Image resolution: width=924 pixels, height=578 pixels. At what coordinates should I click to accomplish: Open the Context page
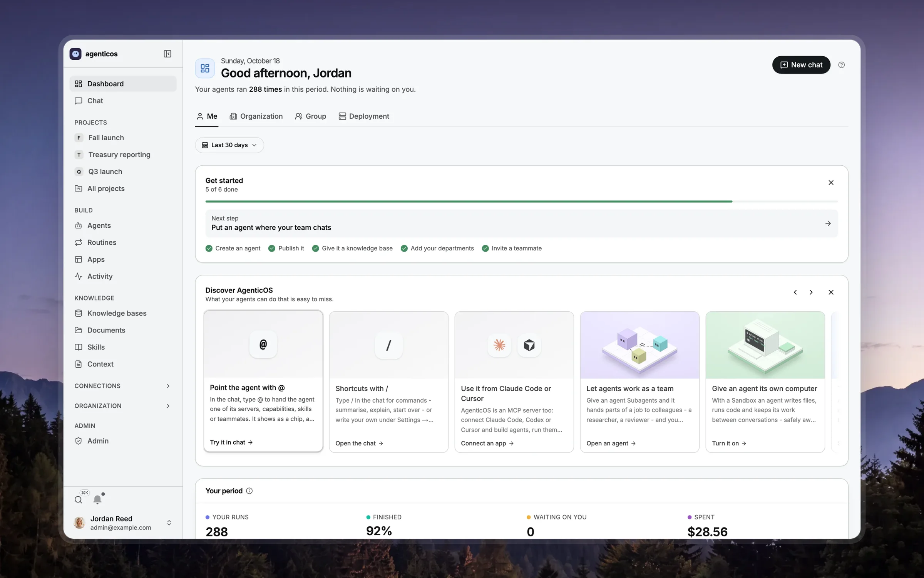(x=123, y=364)
